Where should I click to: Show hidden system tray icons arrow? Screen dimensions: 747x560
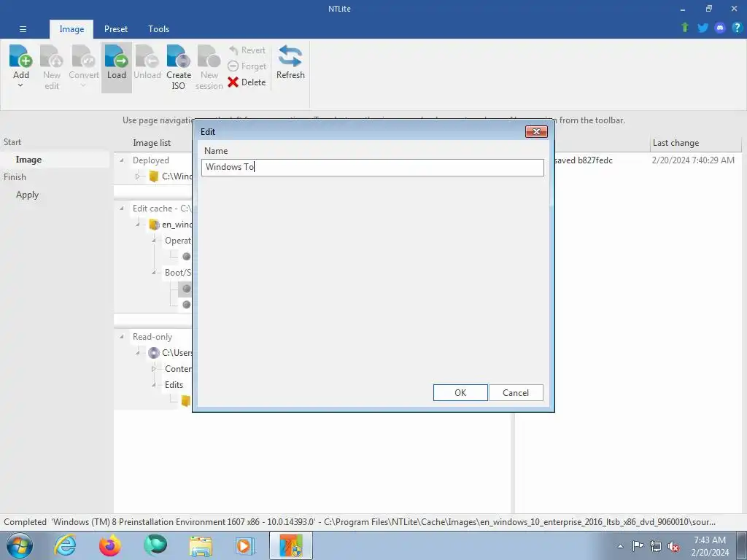tap(620, 546)
